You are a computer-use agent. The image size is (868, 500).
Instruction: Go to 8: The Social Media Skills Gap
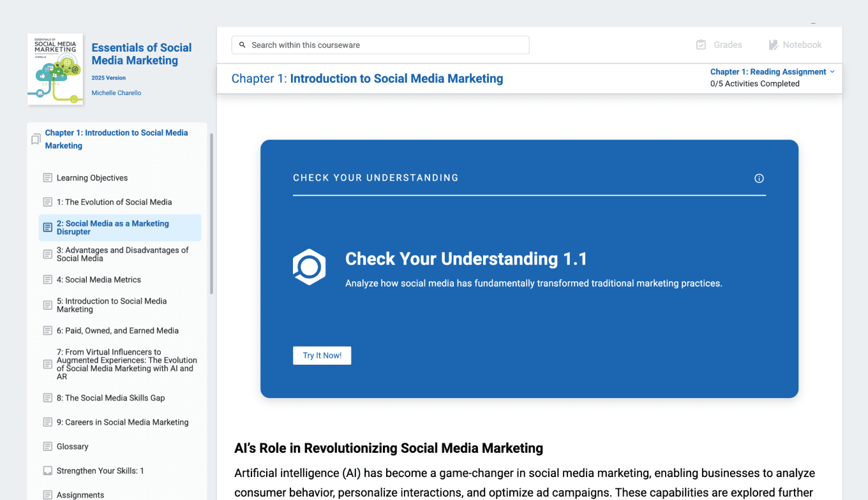(x=110, y=398)
